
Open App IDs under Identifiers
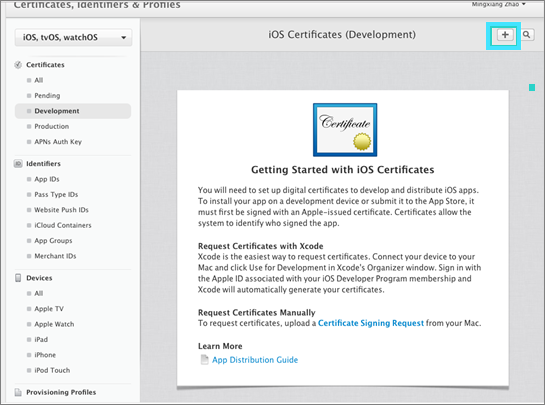coord(47,179)
